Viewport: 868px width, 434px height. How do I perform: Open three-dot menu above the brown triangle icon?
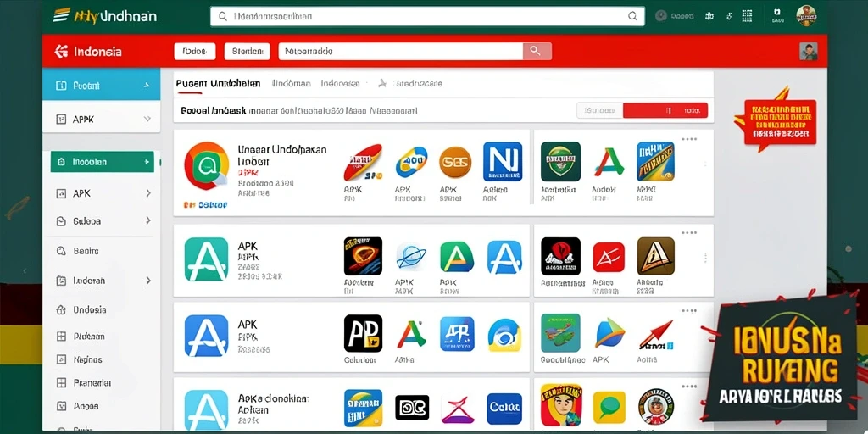click(x=689, y=233)
